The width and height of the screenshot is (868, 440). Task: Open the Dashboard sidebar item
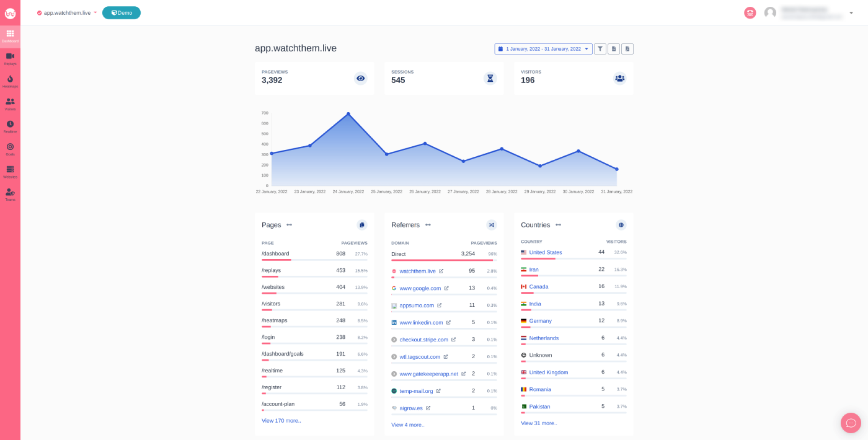10,37
